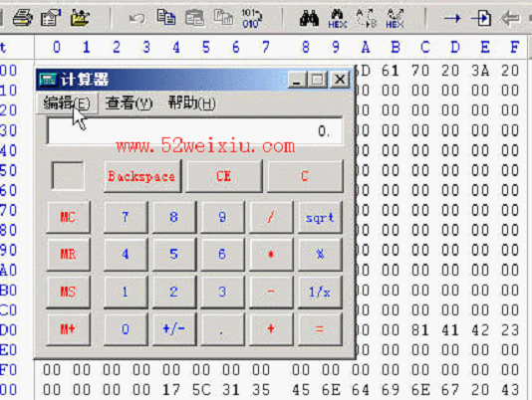Click the calculator display field
This screenshot has width=532, height=400.
point(194,131)
